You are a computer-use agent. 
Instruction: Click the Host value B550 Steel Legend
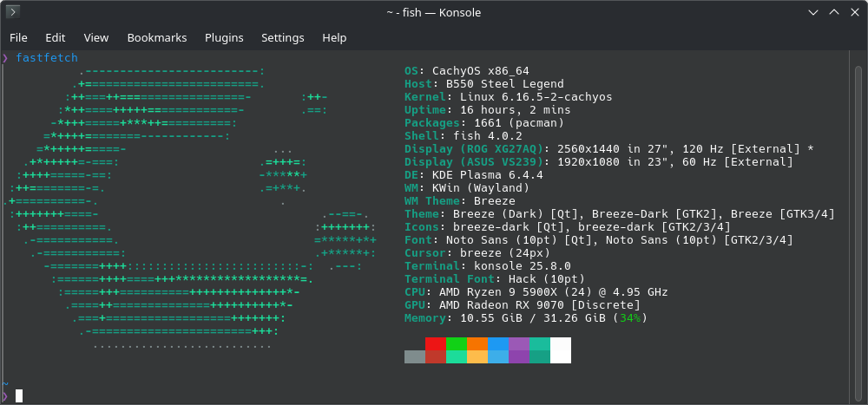(x=505, y=84)
